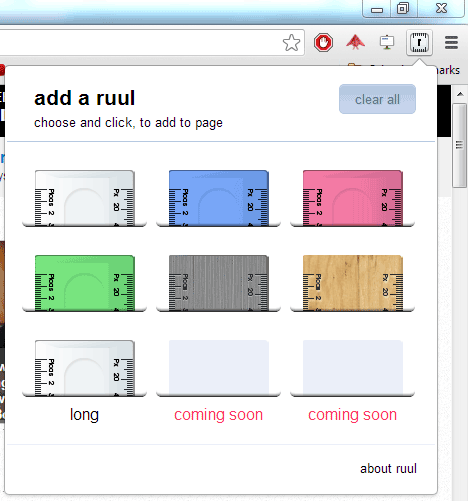468x501 pixels.
Task: Add the pink ruler to the page
Action: click(x=353, y=198)
